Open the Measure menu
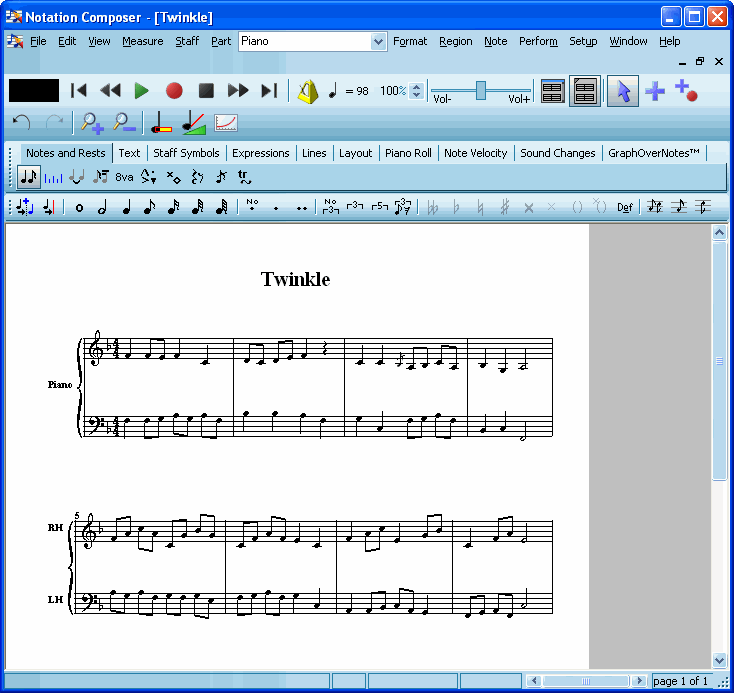Viewport: 734px width, 693px height. pyautogui.click(x=142, y=41)
